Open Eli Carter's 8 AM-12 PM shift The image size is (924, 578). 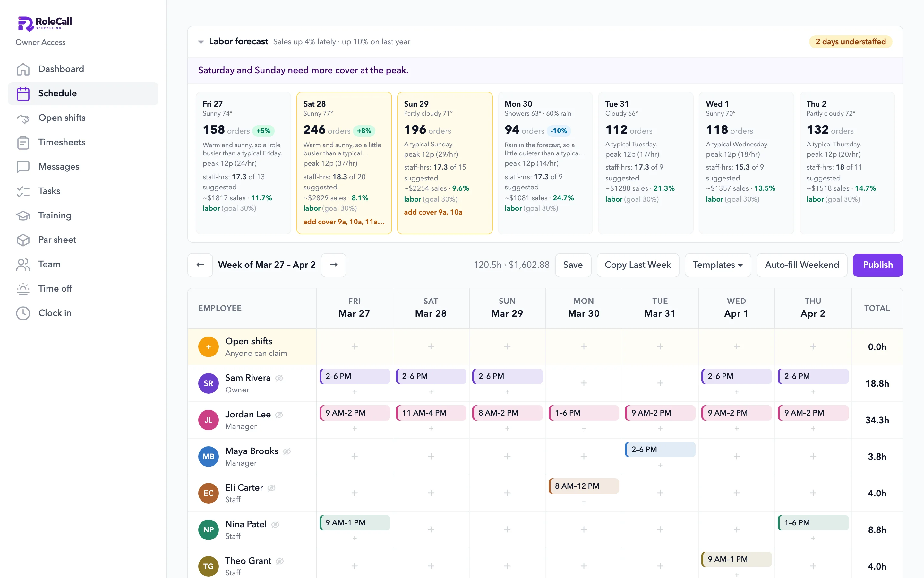[584, 486]
